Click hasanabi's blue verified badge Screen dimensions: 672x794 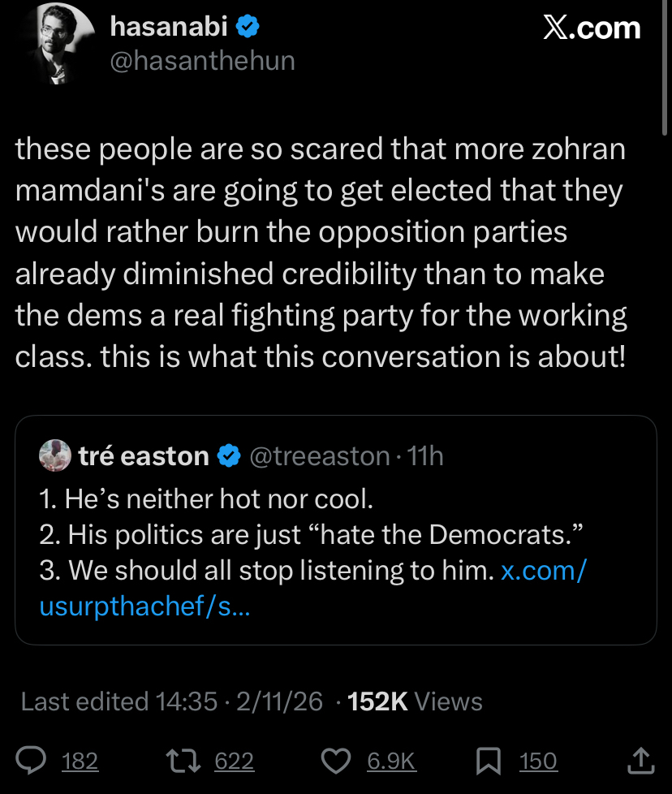[248, 28]
